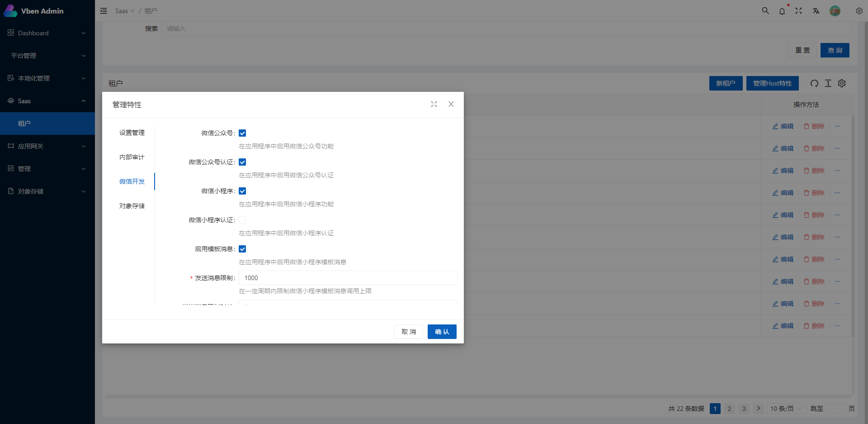The width and height of the screenshot is (868, 424).
Task: Switch to the 对象存储 tab in the dialog
Action: (x=132, y=206)
